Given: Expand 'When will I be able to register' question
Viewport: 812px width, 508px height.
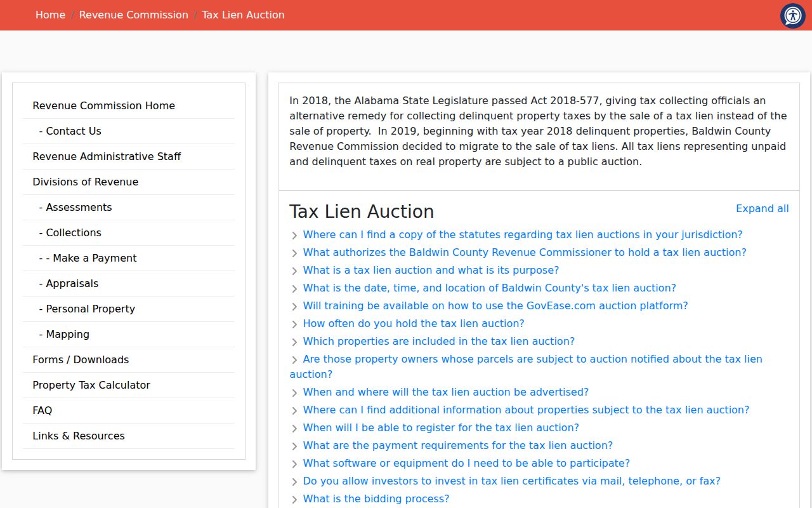Looking at the screenshot, I should pos(441,427).
